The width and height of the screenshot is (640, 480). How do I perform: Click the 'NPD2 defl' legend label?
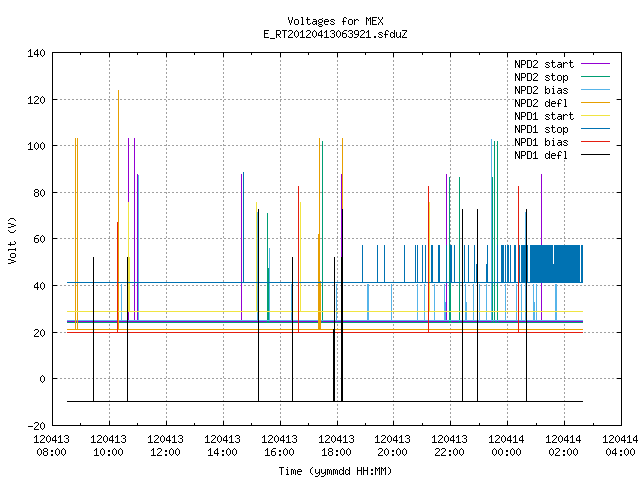tap(541, 103)
